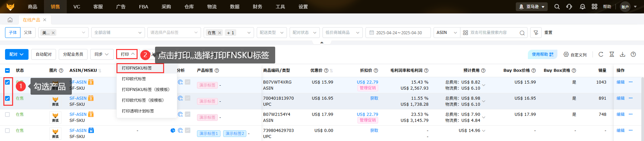This screenshot has width=644, height=141.
Task: Open the notifications bell icon
Action: [583, 7]
